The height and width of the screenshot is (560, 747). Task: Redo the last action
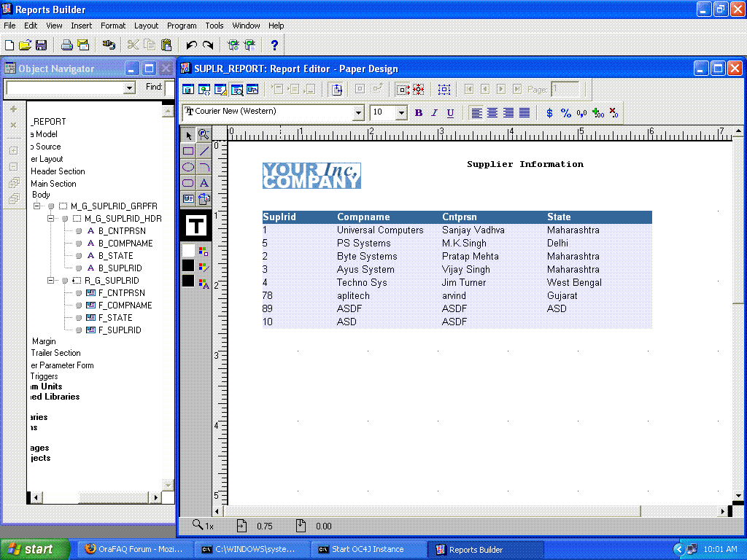click(x=208, y=45)
